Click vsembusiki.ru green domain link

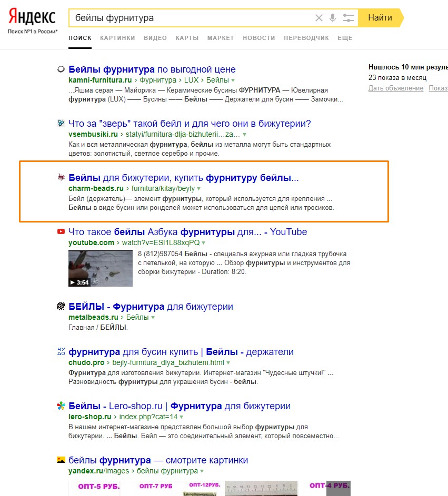point(93,135)
